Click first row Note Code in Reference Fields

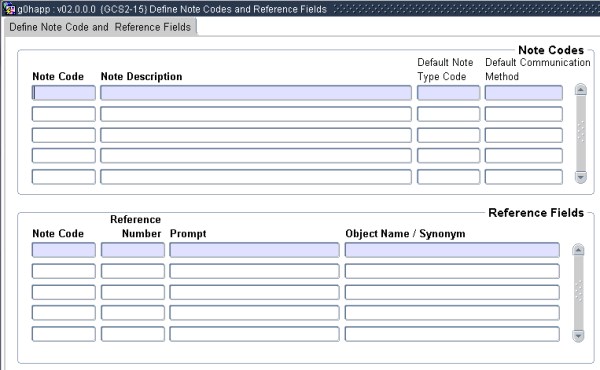coord(64,250)
